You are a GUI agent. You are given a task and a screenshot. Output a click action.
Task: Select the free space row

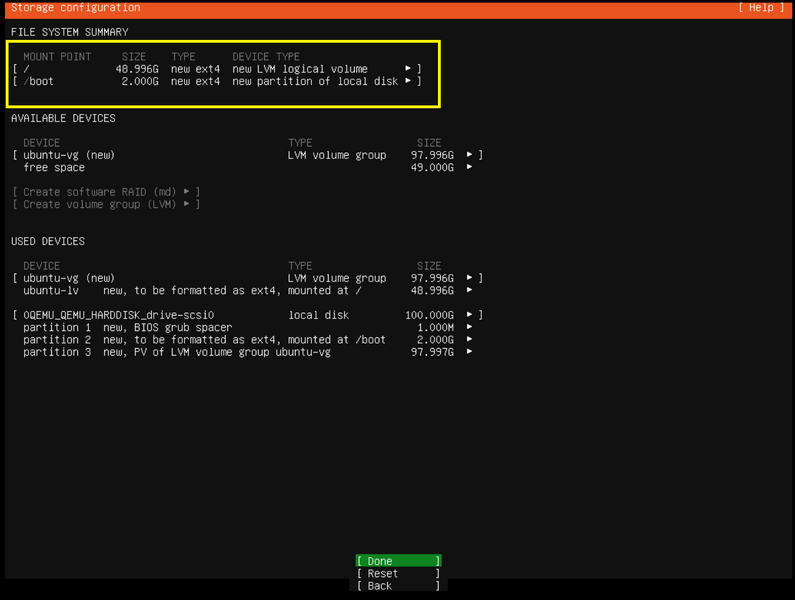[54, 167]
